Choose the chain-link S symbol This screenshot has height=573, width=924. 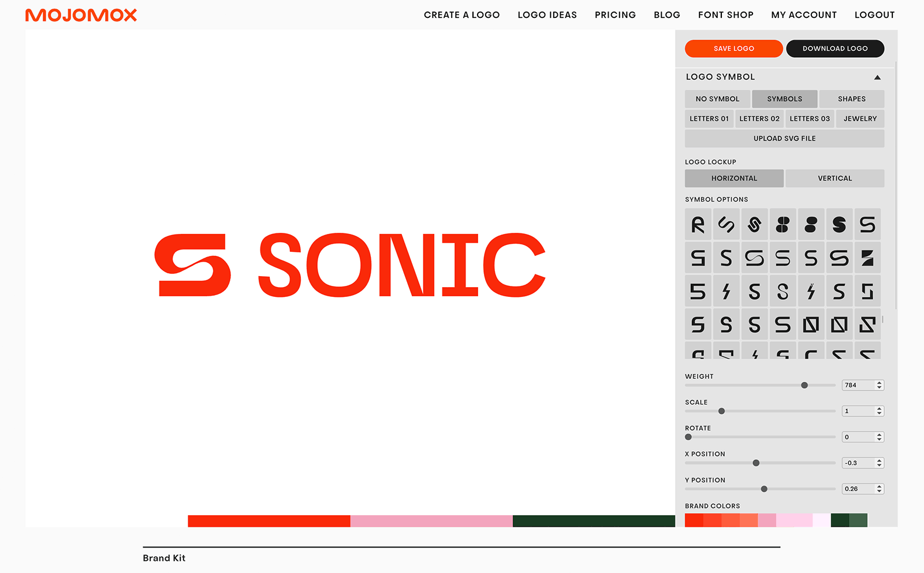click(x=754, y=225)
